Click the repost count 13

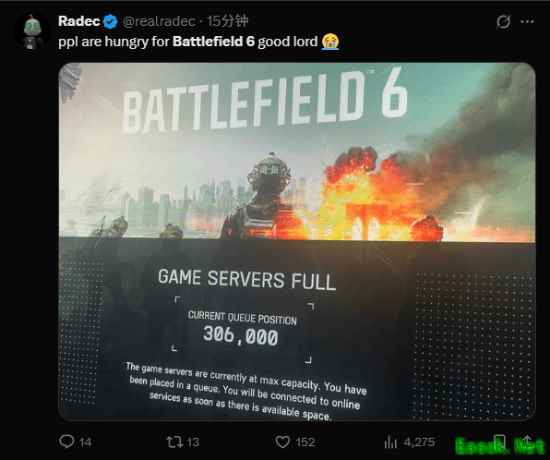pos(193,442)
